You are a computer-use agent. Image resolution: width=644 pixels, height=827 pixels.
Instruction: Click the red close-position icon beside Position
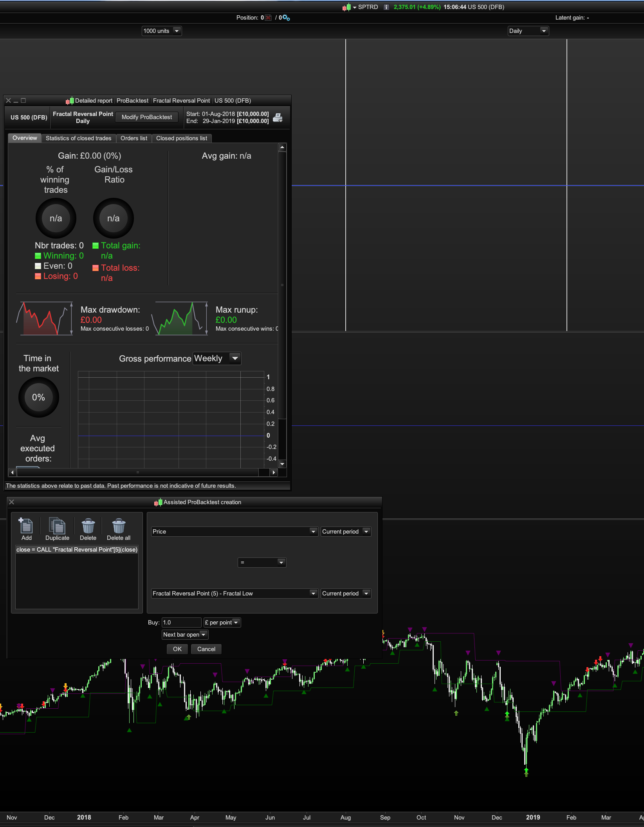pyautogui.click(x=268, y=18)
